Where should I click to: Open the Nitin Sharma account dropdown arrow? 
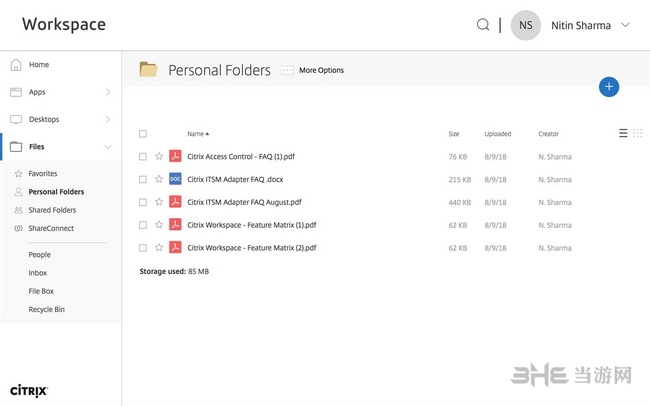click(625, 25)
